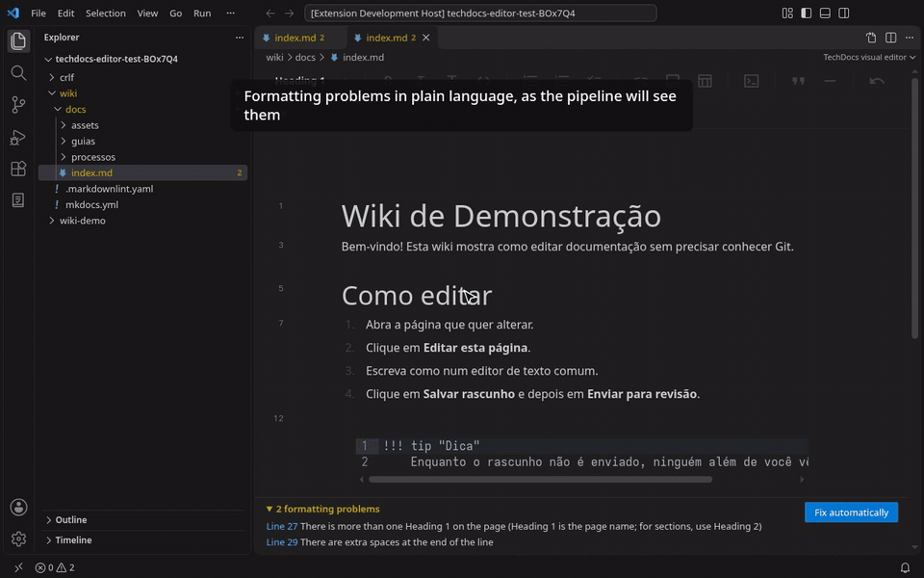Go back using the left arrow
This screenshot has height=578, width=924.
coord(269,13)
